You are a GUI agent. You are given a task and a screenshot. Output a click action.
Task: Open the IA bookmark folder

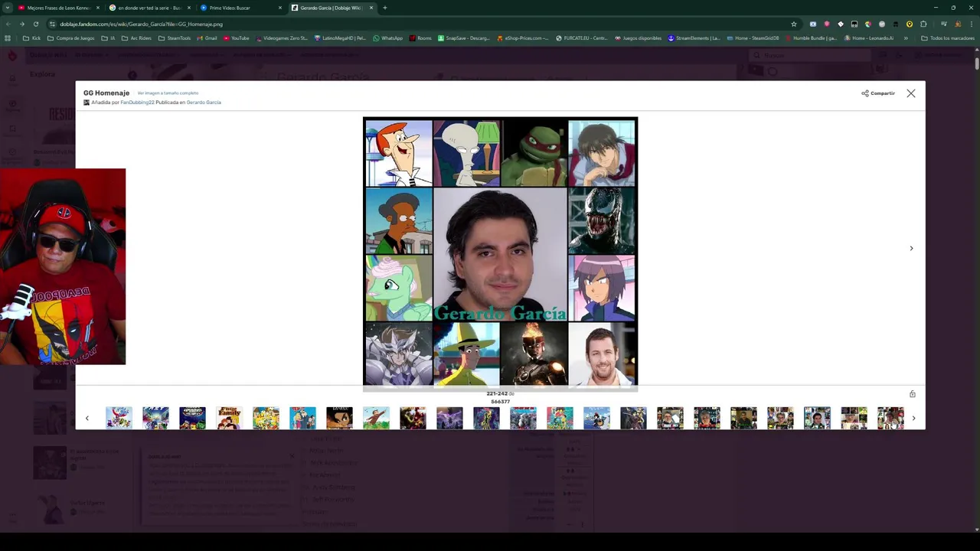[x=108, y=38]
